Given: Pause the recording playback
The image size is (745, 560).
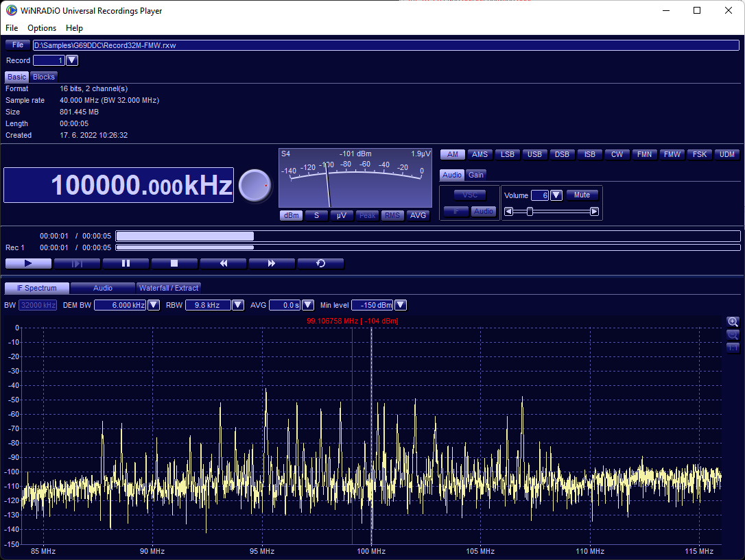Looking at the screenshot, I should point(126,263).
